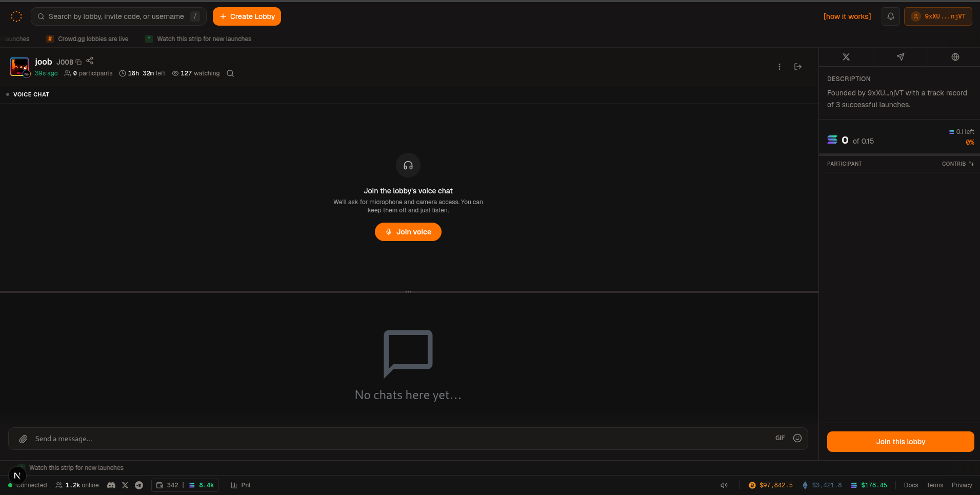This screenshot has width=980, height=495.
Task: Open the how it works link
Action: tap(847, 16)
